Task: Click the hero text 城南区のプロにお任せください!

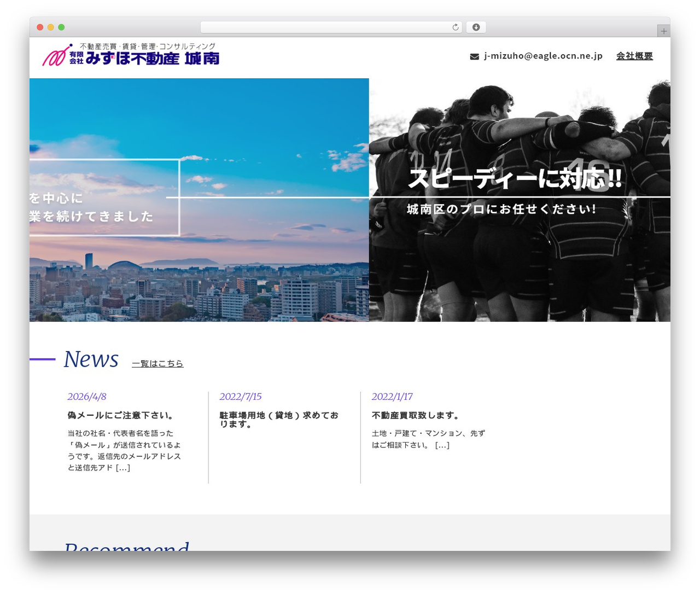Action: pos(501,209)
